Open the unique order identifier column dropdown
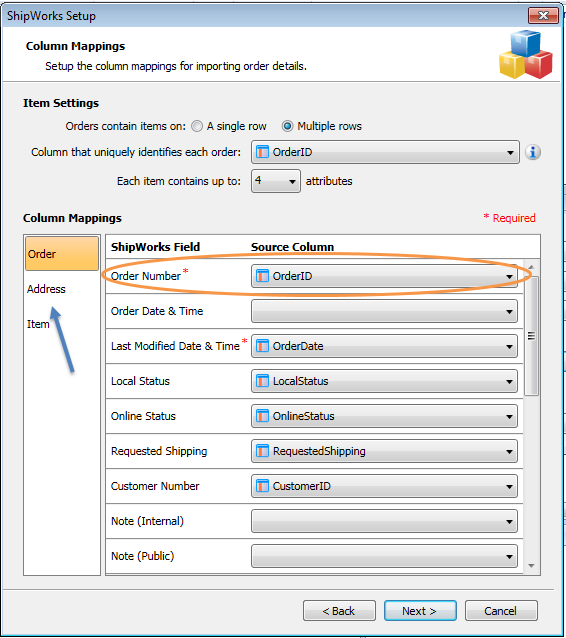This screenshot has height=638, width=566. click(385, 152)
